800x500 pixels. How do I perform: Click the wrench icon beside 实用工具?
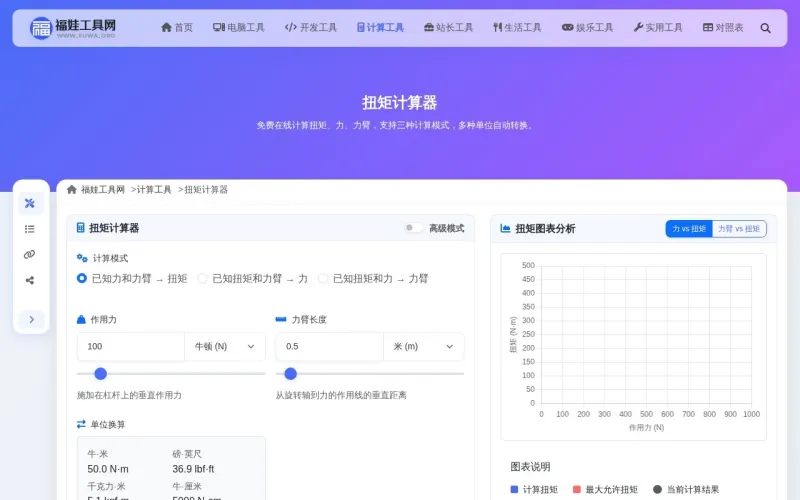[638, 28]
